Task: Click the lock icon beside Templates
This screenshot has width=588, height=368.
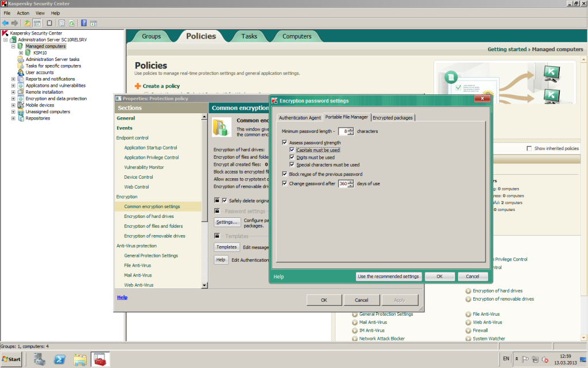Action: [x=216, y=236]
